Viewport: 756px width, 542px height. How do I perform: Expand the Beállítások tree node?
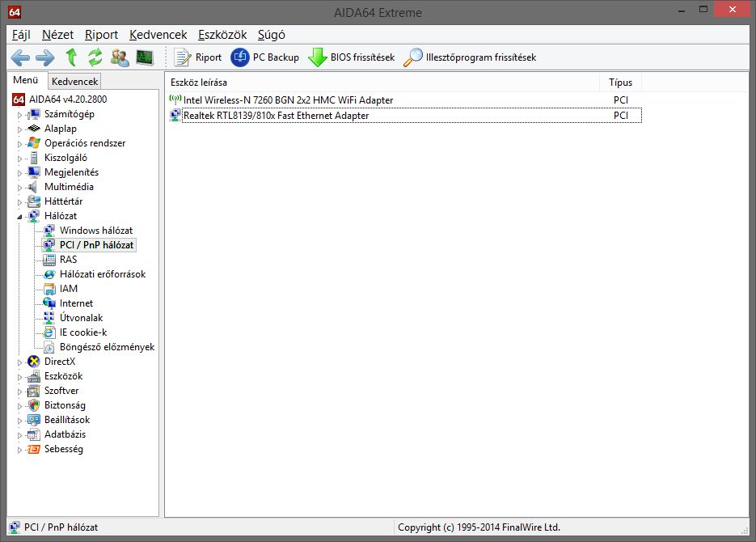[x=19, y=421]
